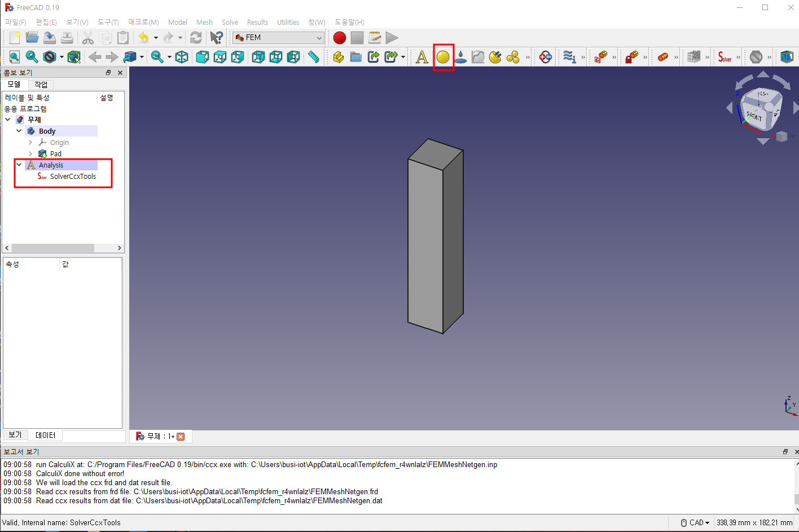The image size is (799, 532).
Task: Add Solver via red Solver toolbar icon
Action: click(x=725, y=57)
